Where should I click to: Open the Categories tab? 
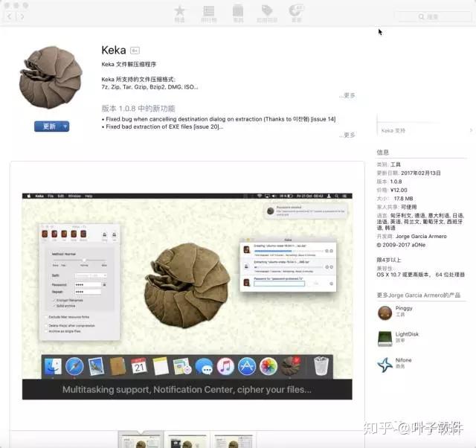point(238,14)
